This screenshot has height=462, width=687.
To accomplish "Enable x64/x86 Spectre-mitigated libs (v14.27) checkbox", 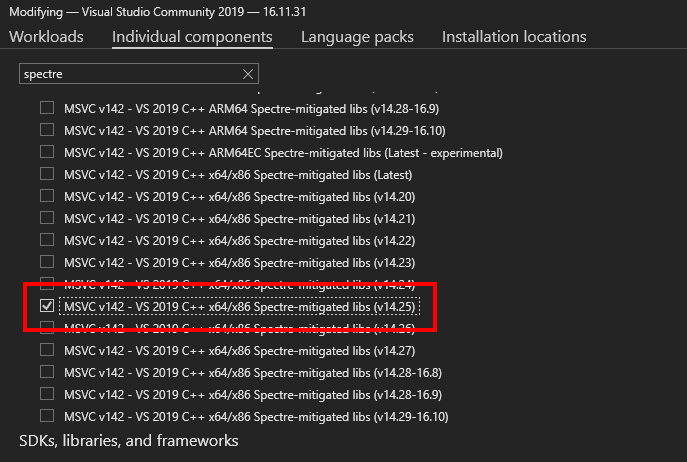I will click(x=47, y=350).
